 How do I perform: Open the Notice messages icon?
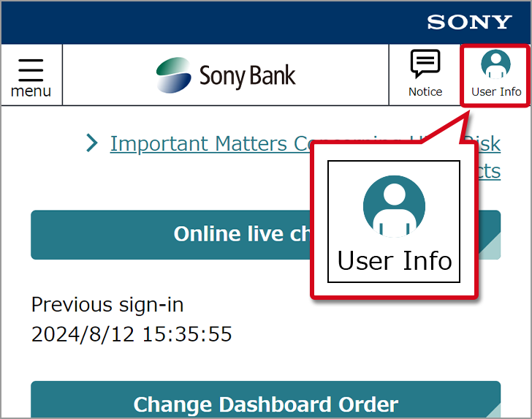[425, 74]
